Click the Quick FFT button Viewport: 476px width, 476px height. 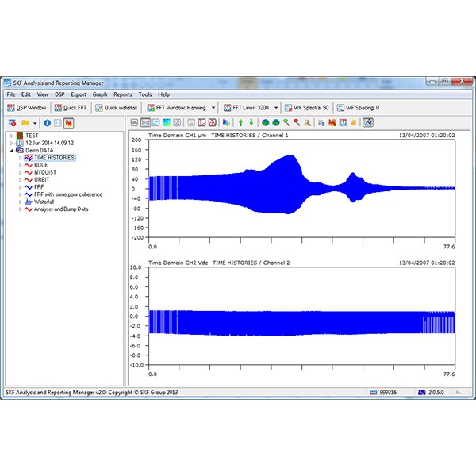click(x=71, y=108)
